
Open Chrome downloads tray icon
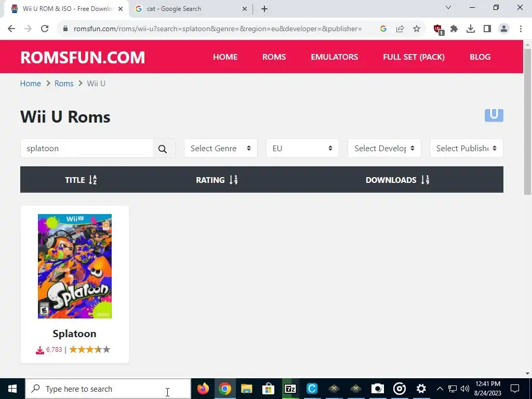[x=471, y=29]
